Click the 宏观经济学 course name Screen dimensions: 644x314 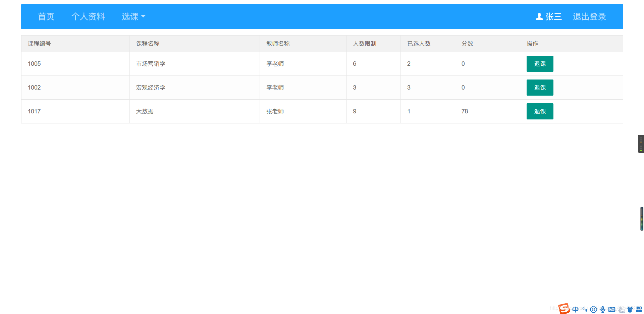pos(151,88)
